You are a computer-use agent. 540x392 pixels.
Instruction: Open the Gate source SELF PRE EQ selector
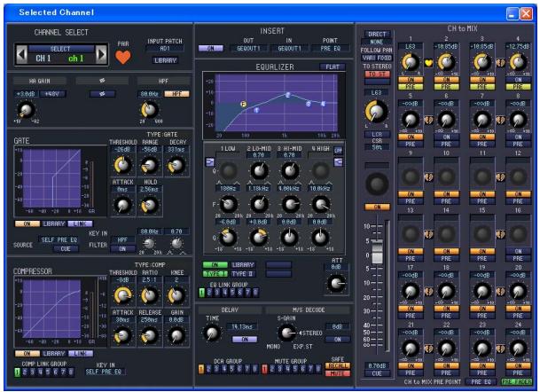point(59,239)
